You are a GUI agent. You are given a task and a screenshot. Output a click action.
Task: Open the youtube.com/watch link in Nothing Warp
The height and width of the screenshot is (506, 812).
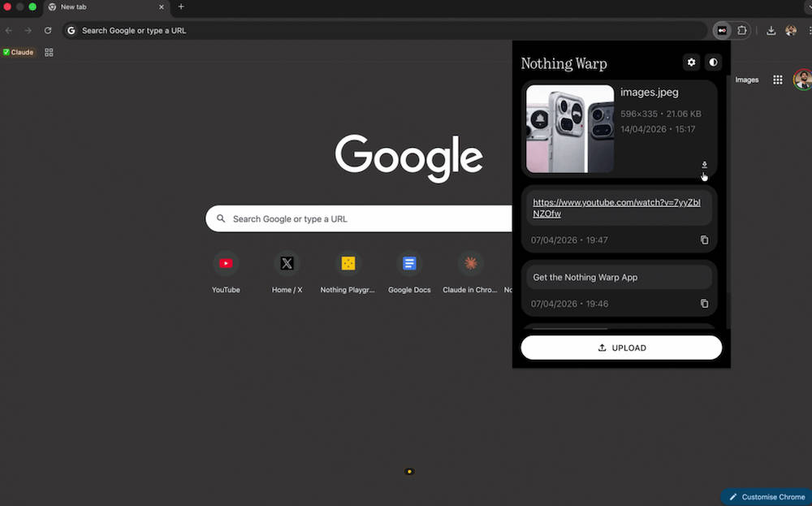click(616, 207)
